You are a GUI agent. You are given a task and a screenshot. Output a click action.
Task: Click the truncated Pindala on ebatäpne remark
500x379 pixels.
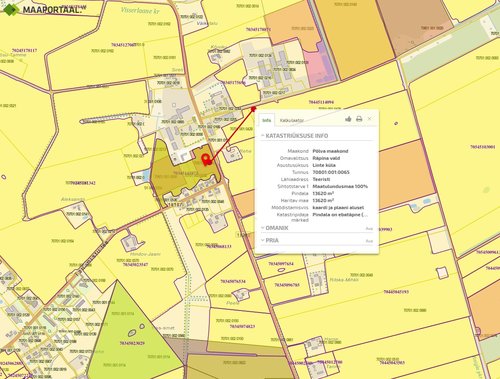[x=340, y=215]
